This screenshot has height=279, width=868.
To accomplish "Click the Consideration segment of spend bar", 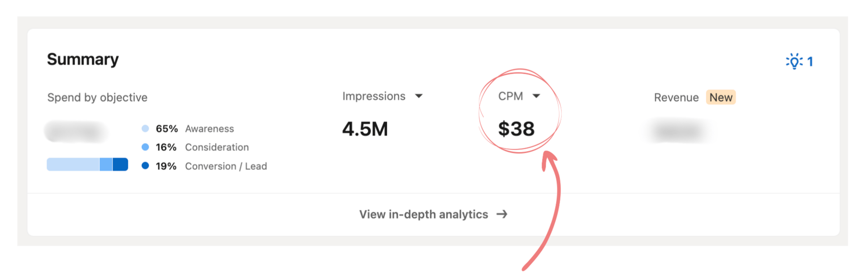I will [106, 165].
